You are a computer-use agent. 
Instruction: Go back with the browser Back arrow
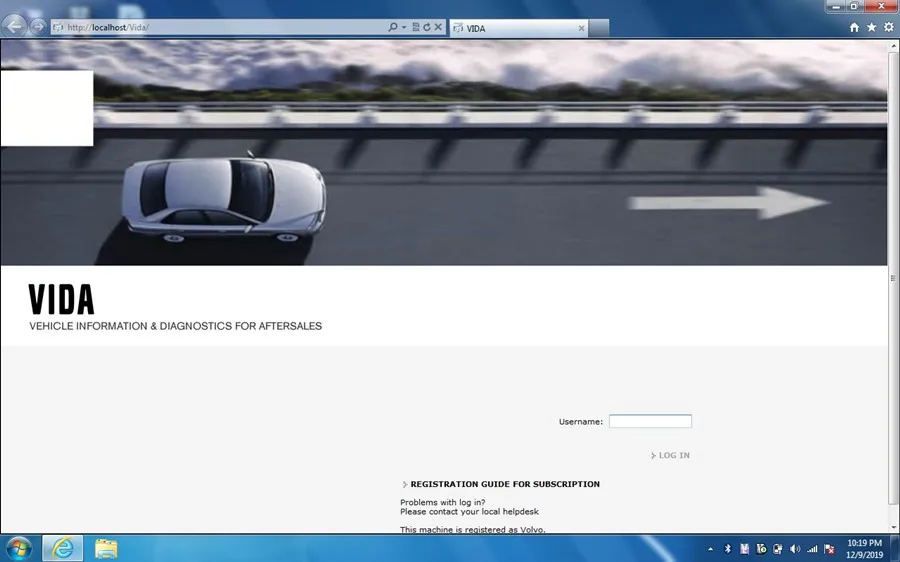[14, 26]
